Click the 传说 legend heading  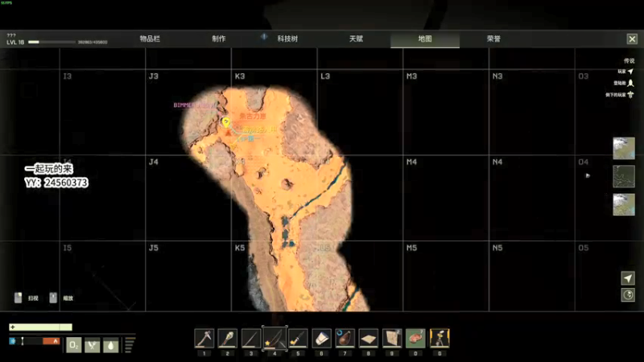tap(629, 61)
